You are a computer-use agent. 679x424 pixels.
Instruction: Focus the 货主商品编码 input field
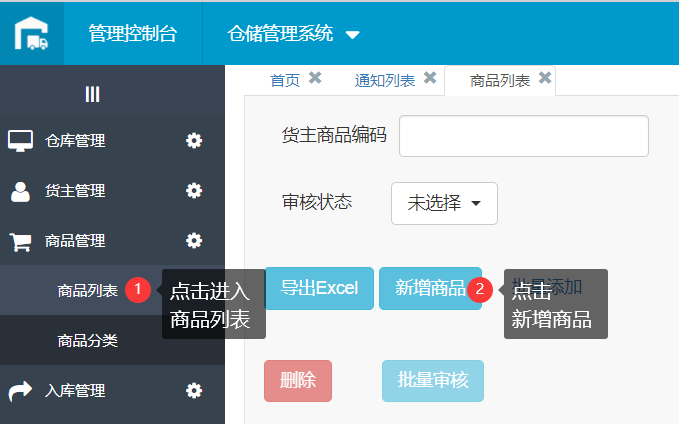(524, 136)
